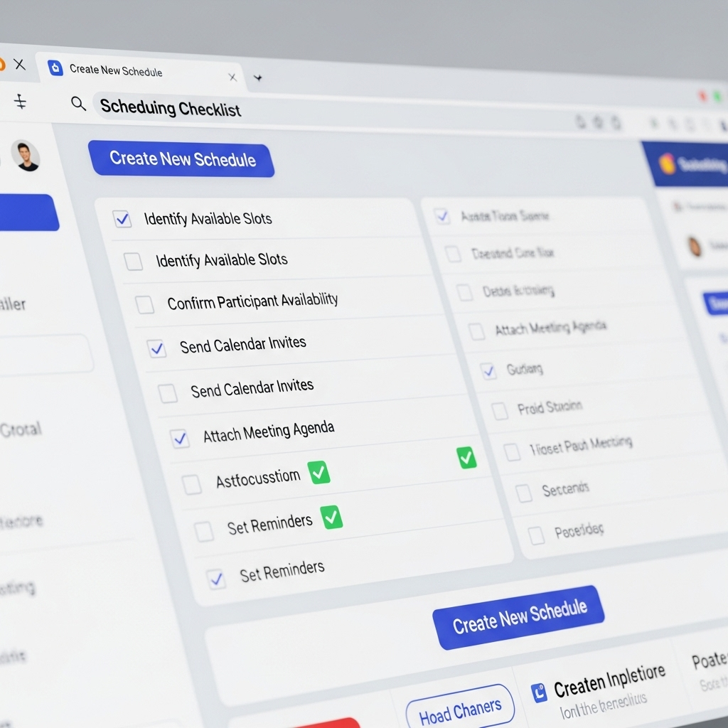Click the green check icon beside Astfocusstiom

coord(318,472)
